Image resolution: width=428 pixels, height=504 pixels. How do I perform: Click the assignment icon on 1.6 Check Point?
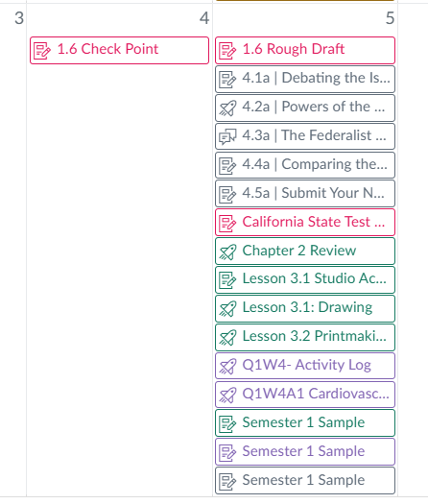[42, 51]
